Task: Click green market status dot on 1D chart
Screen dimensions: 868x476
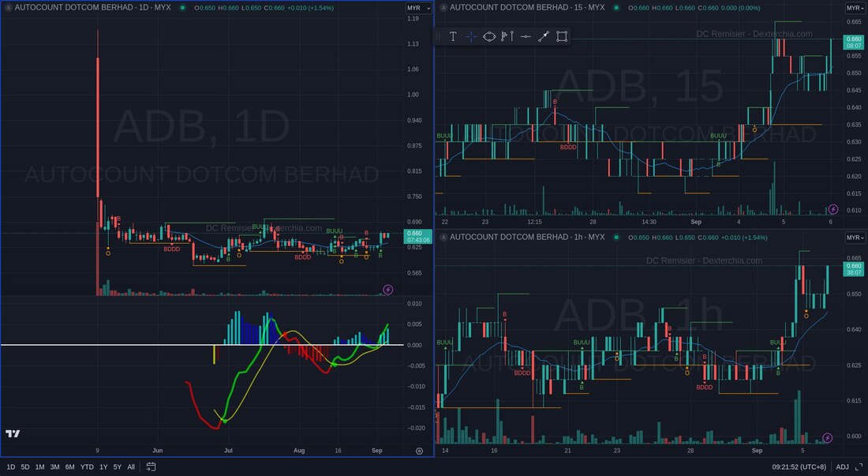Action: 182,8
